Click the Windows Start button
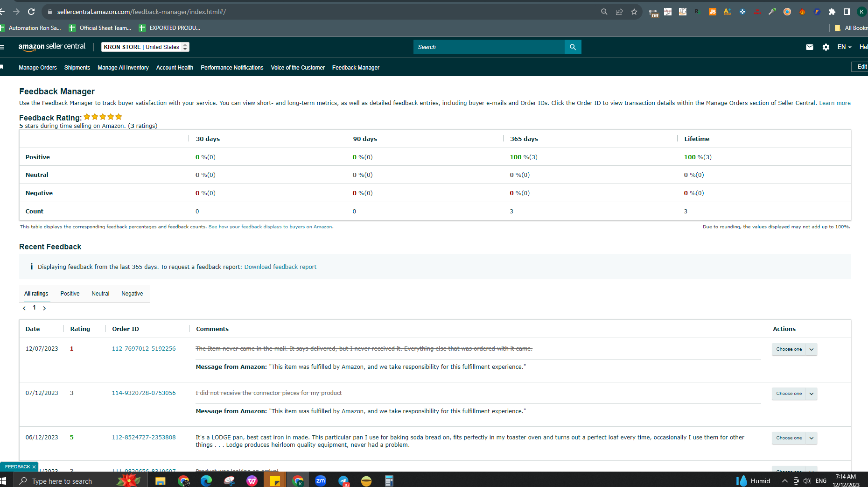 tap(3, 481)
